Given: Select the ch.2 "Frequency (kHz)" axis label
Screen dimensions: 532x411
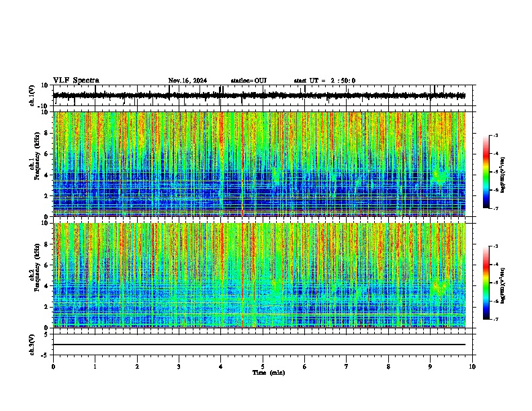Looking at the screenshot, I should (x=37, y=267).
